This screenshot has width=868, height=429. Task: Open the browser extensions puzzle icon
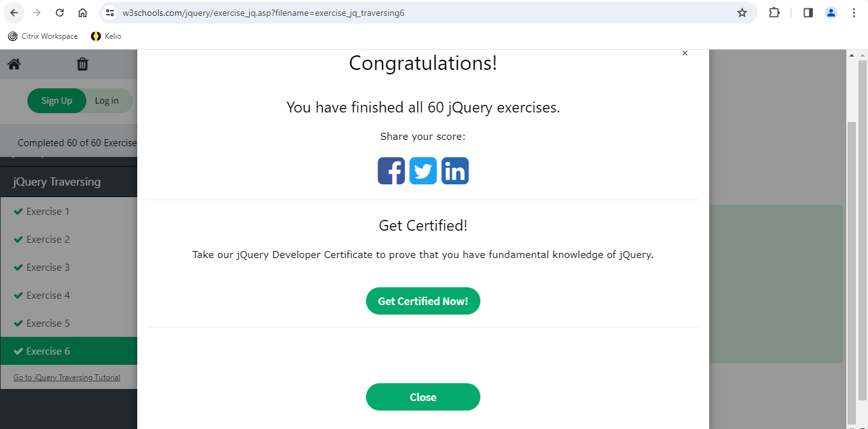(x=774, y=13)
